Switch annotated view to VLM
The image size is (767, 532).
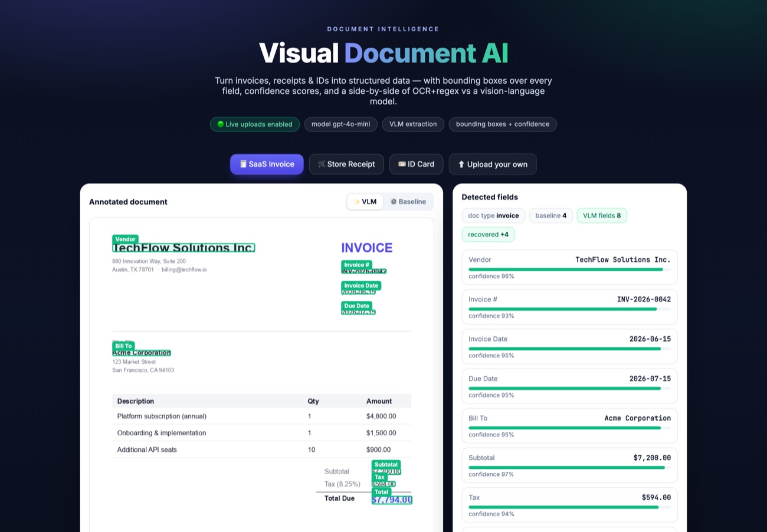coord(365,202)
